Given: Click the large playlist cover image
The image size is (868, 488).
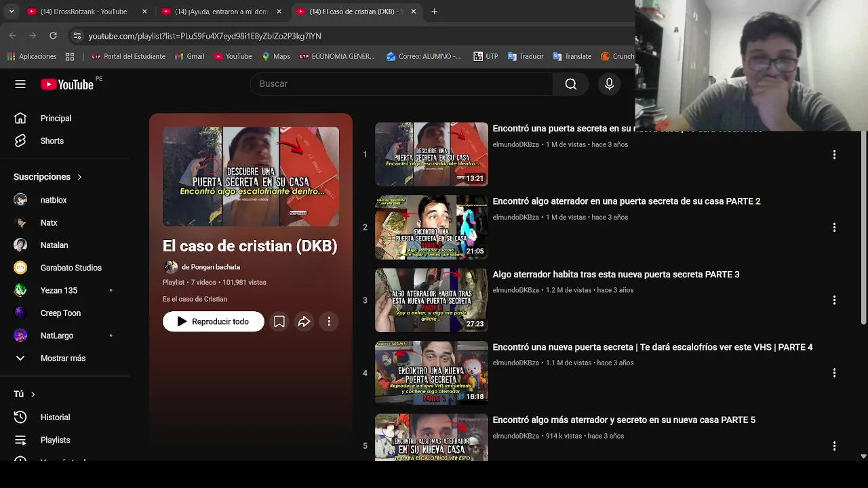Looking at the screenshot, I should (250, 176).
